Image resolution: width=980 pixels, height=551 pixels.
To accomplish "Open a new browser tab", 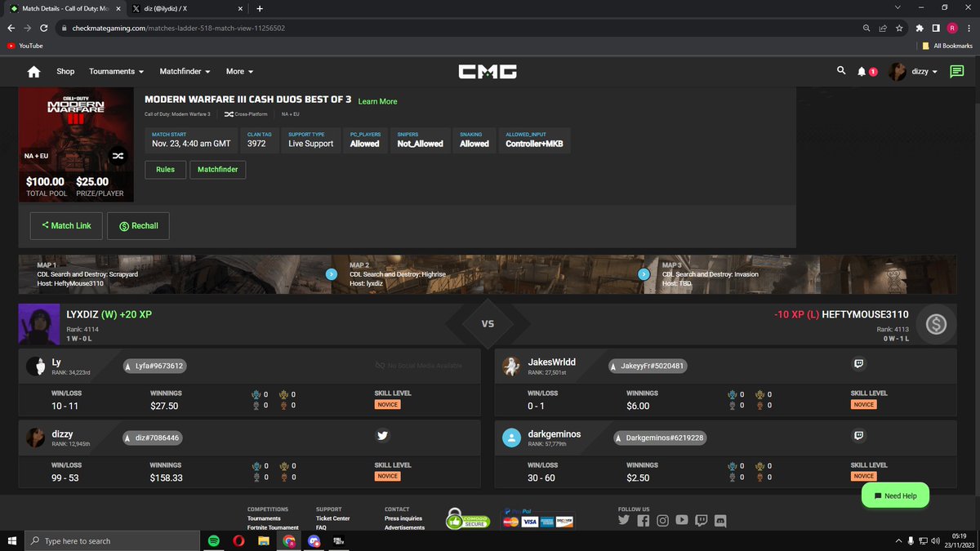I will [x=260, y=8].
